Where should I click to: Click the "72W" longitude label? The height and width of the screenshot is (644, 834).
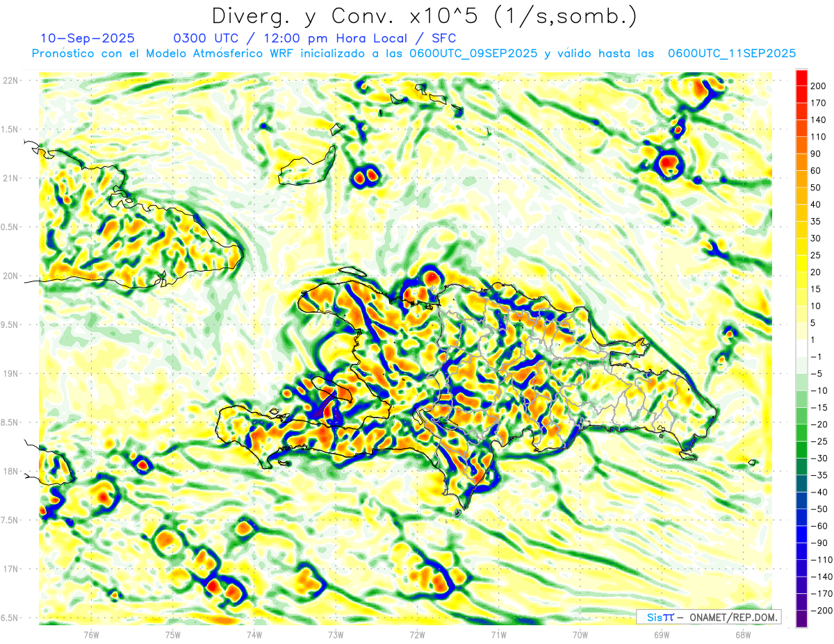pyautogui.click(x=417, y=634)
